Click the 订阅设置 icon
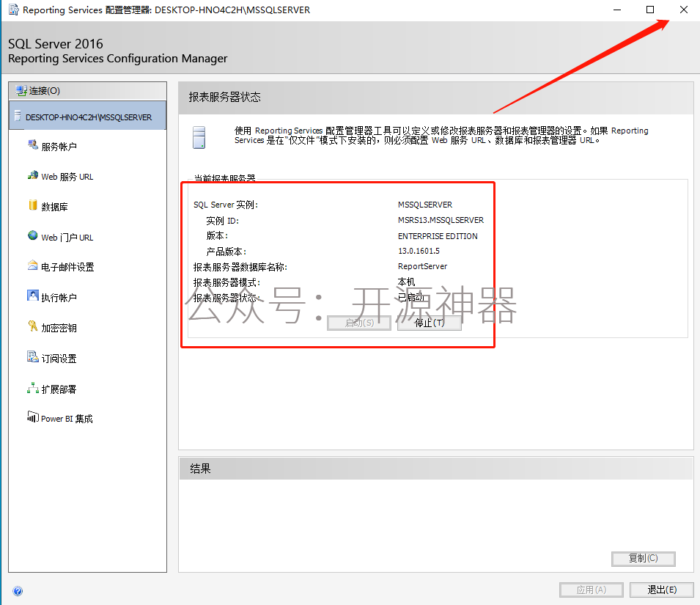Viewport: 700px width, 605px height. coord(32,356)
